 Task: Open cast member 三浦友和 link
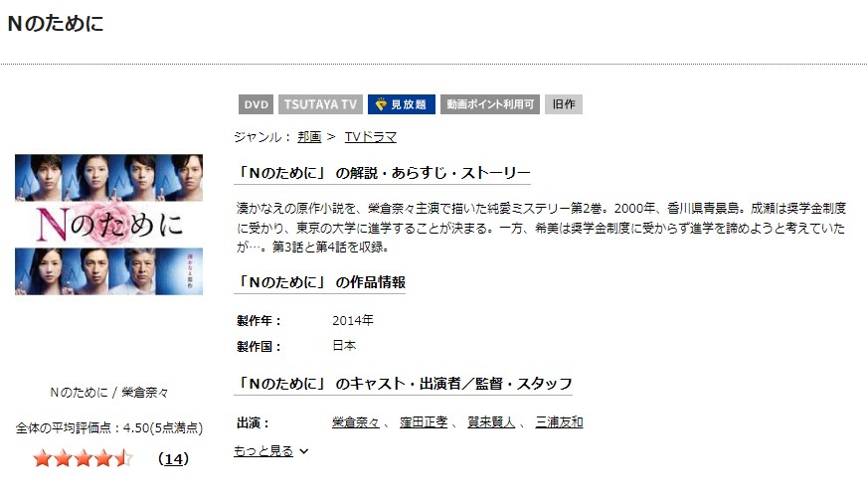pyautogui.click(x=559, y=422)
